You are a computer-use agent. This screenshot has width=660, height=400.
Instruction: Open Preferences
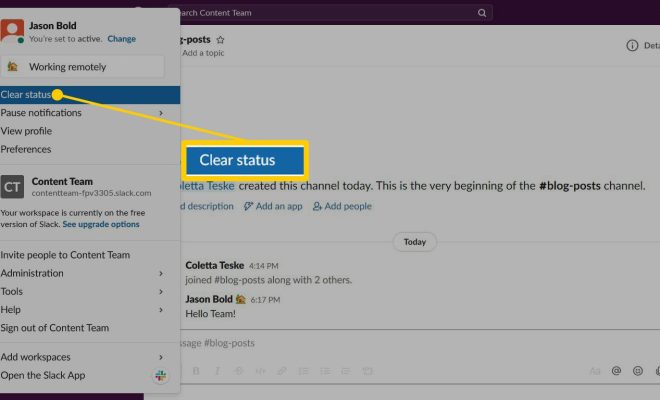tap(26, 149)
